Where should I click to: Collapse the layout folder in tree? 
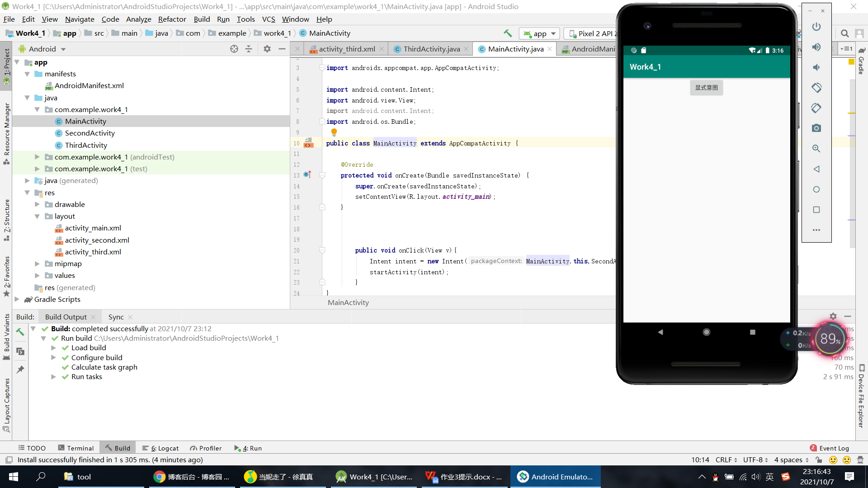pos(37,216)
